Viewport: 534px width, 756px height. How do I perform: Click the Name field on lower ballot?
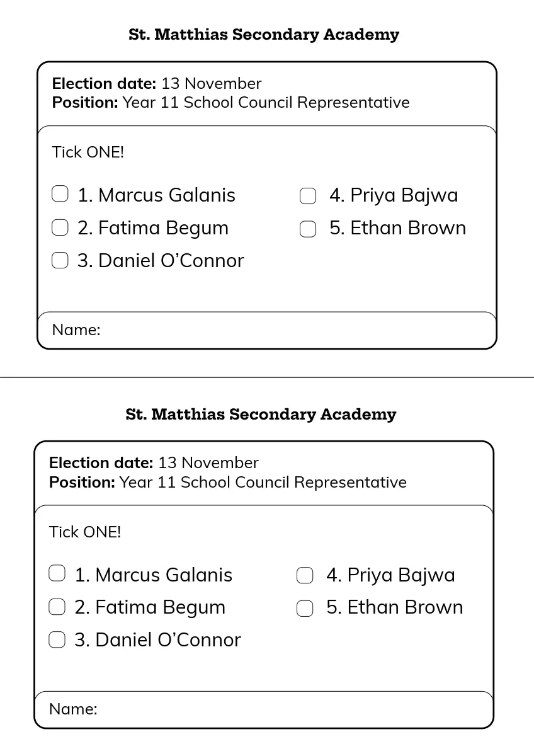click(x=293, y=709)
